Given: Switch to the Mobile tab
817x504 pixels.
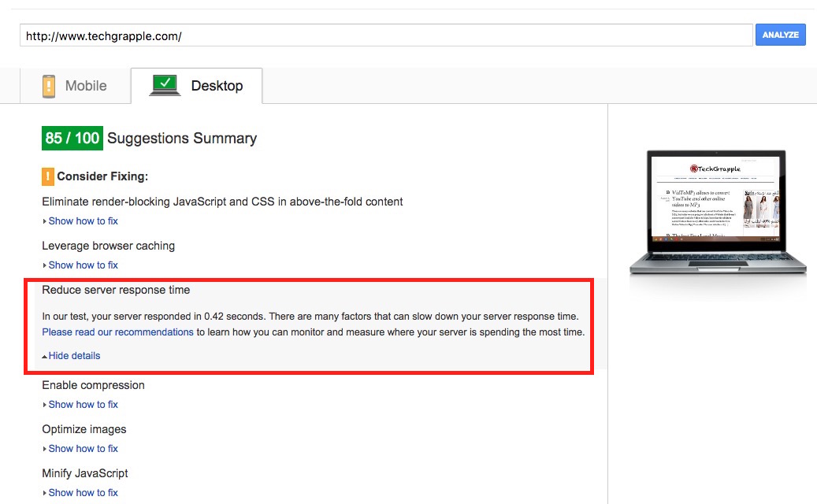Looking at the screenshot, I should (85, 86).
